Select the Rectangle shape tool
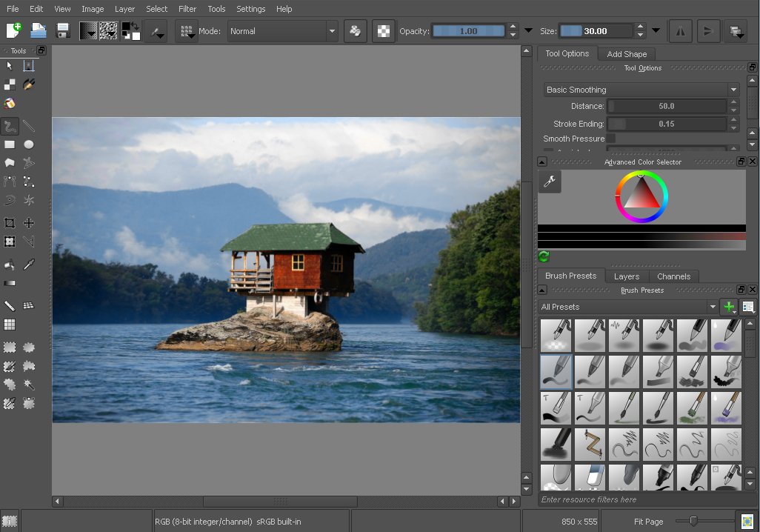The height and width of the screenshot is (532, 760). pos(10,144)
